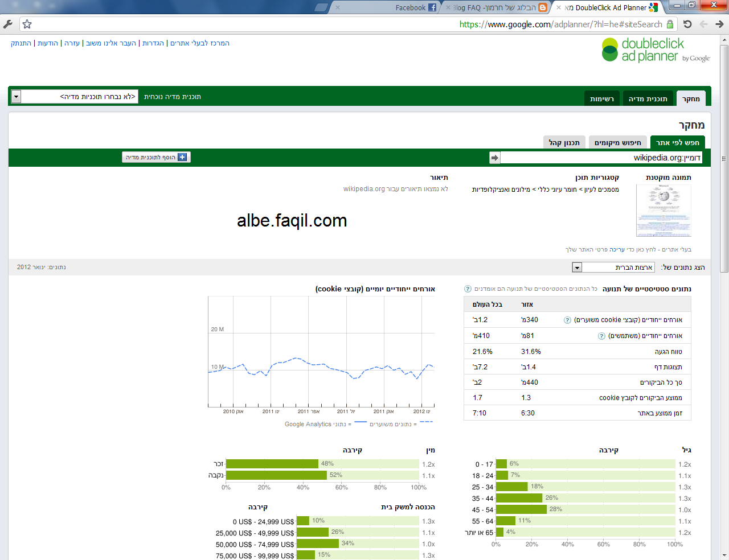
Task: Click into the wikipedia.org domain search field
Action: 600,158
